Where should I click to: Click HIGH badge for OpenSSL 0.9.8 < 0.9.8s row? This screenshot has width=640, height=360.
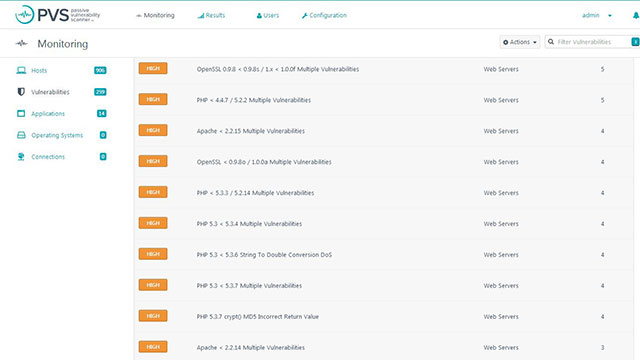coord(153,68)
